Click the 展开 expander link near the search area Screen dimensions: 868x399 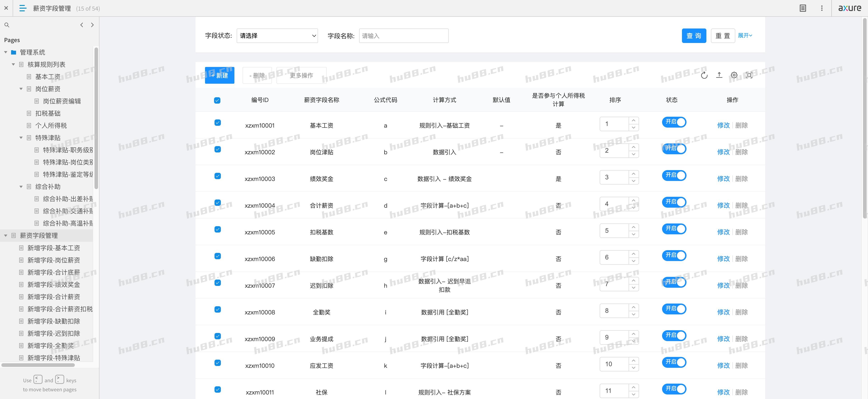tap(745, 35)
